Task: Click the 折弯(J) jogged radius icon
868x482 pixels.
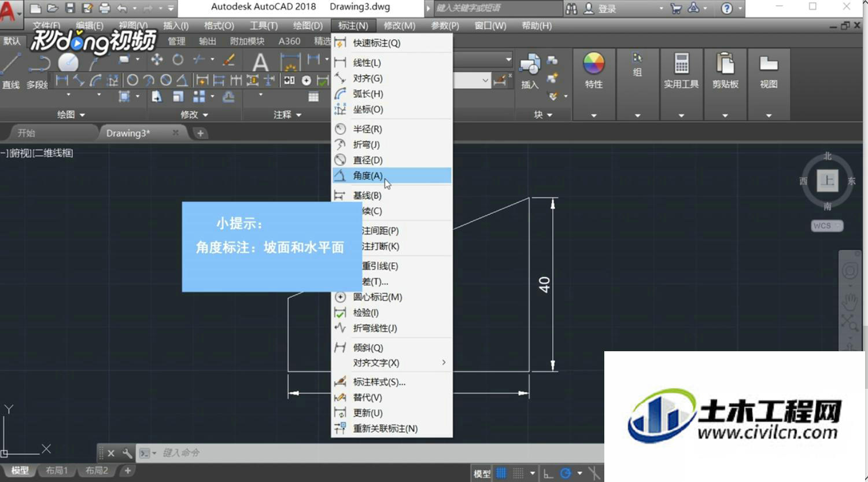Action: (x=341, y=145)
